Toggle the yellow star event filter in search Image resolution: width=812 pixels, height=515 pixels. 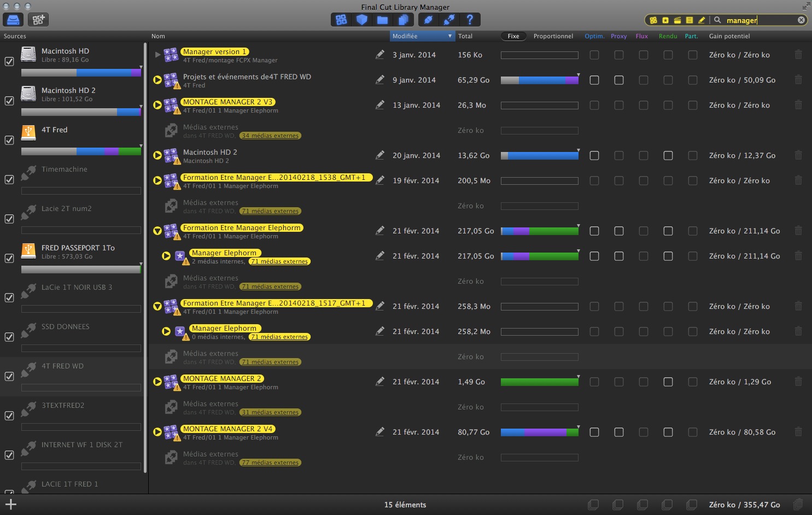665,20
